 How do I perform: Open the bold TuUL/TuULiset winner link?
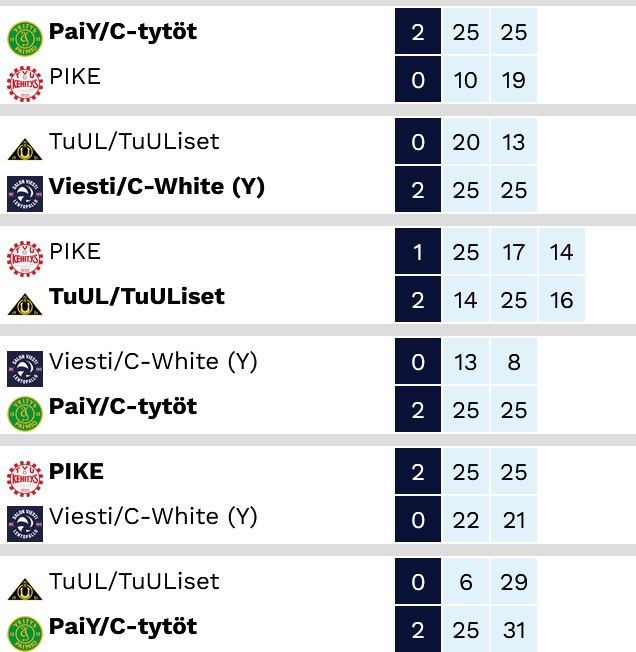pyautogui.click(x=137, y=296)
